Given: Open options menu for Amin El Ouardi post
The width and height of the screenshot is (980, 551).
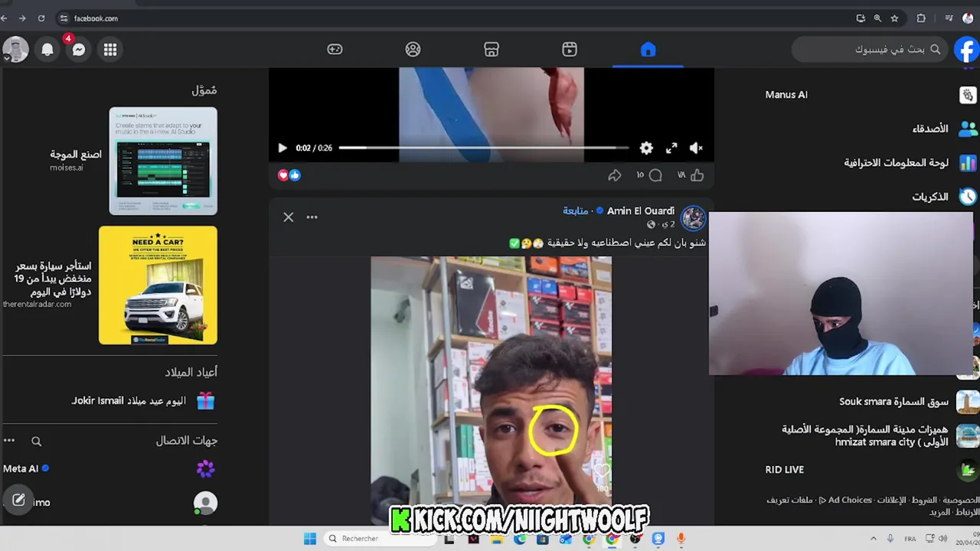Looking at the screenshot, I should pyautogui.click(x=312, y=217).
